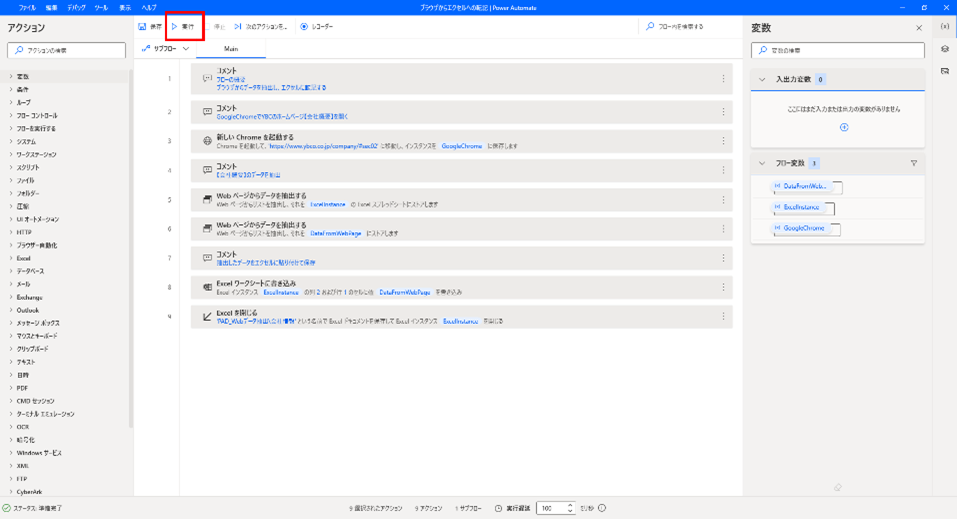Open more options for Chrome launch step
Image resolution: width=957 pixels, height=519 pixels.
pos(723,141)
